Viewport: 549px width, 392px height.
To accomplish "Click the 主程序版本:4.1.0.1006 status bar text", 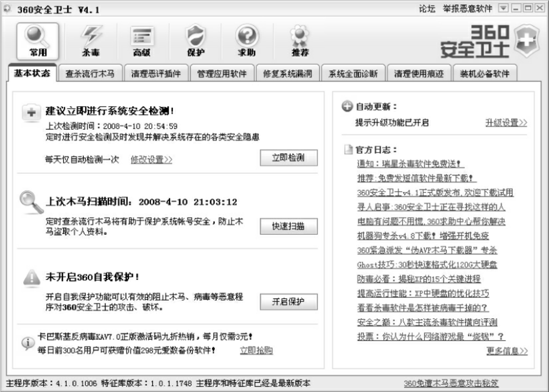I will 51,383.
